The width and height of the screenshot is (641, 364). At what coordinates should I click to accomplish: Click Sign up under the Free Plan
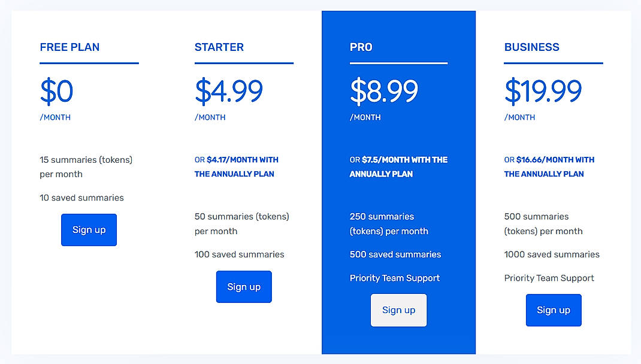[x=89, y=230]
